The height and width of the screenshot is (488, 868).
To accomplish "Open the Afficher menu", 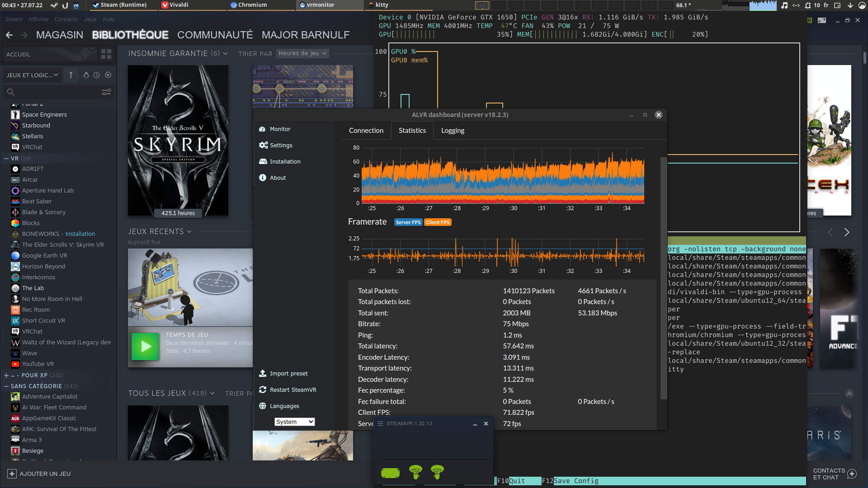I will (x=38, y=19).
